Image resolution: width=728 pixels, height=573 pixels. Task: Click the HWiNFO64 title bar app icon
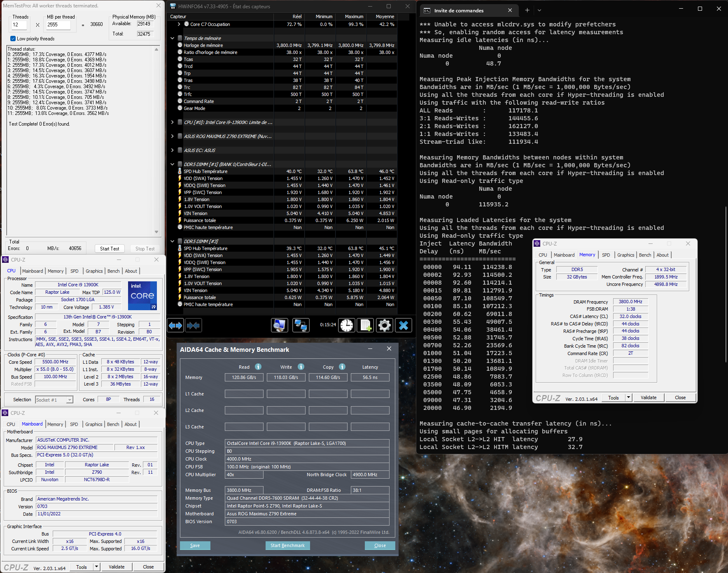[173, 6]
